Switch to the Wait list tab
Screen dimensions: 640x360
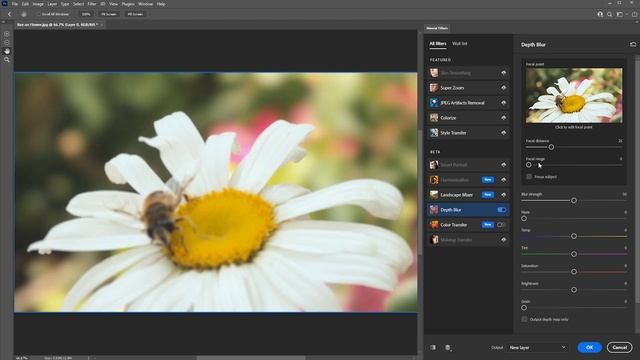coord(460,44)
